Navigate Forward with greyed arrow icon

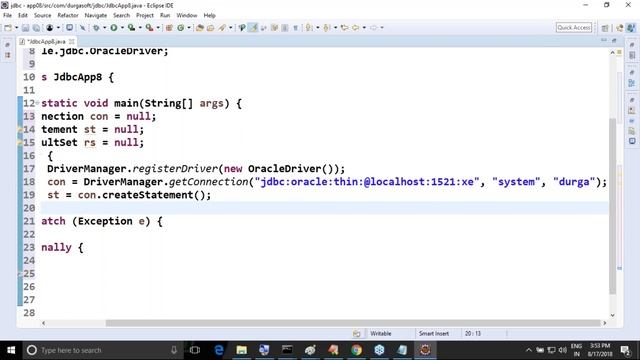[x=373, y=28]
